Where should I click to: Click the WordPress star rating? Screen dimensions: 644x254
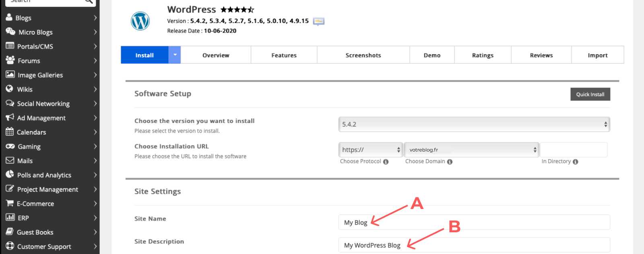[237, 9]
